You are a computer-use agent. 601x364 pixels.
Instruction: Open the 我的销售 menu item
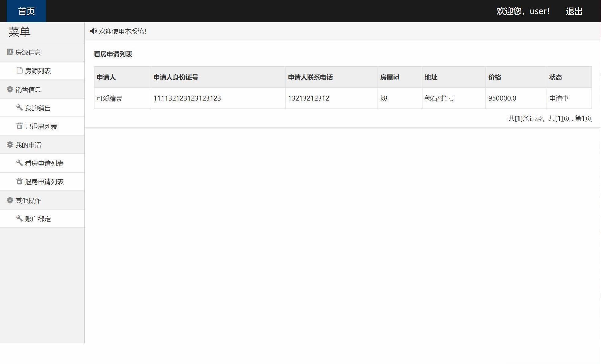coord(42,108)
